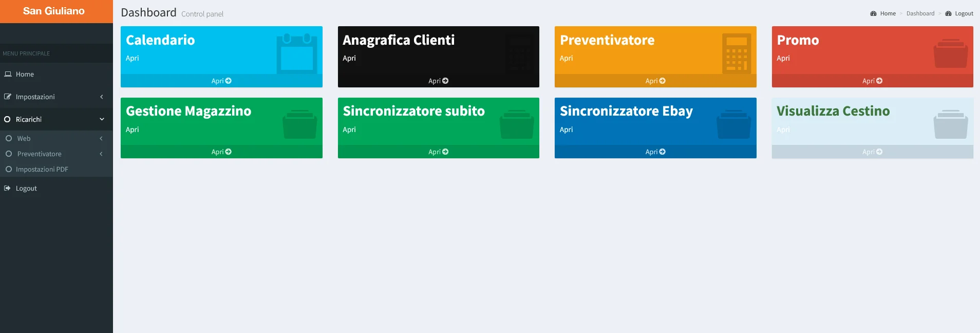Click the edit icon beside Impostazioni
The height and width of the screenshot is (333, 980).
tap(8, 97)
